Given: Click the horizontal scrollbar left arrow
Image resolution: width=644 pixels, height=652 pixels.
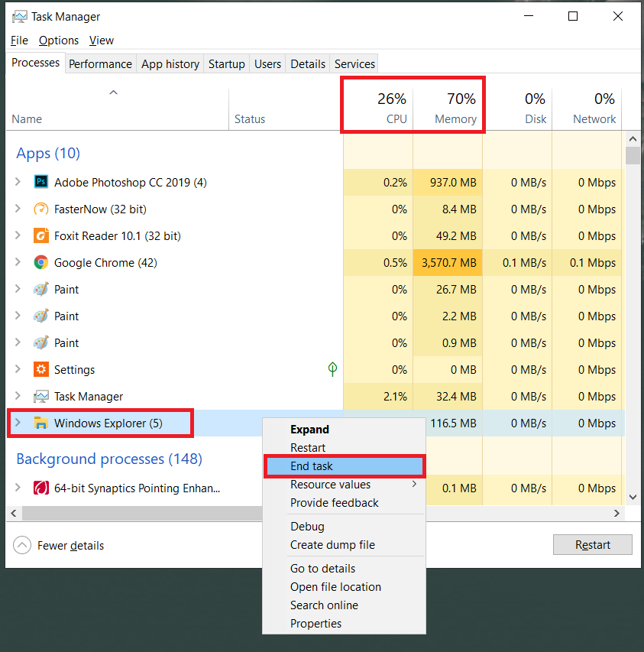Looking at the screenshot, I should [x=14, y=513].
